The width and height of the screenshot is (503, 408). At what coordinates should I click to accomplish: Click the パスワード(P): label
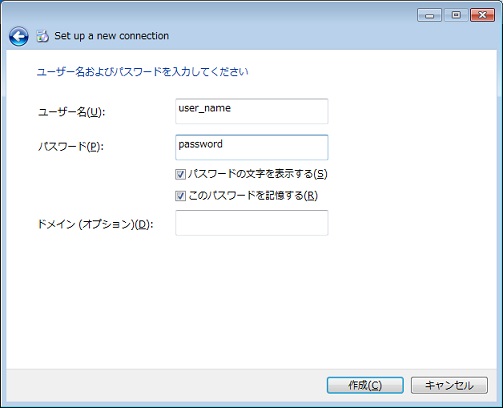click(x=71, y=146)
